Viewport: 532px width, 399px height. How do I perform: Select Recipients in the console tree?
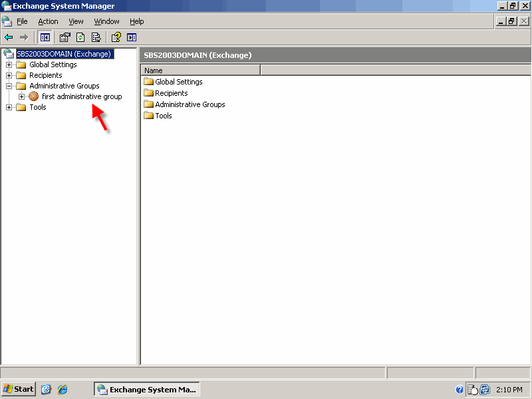pos(46,75)
